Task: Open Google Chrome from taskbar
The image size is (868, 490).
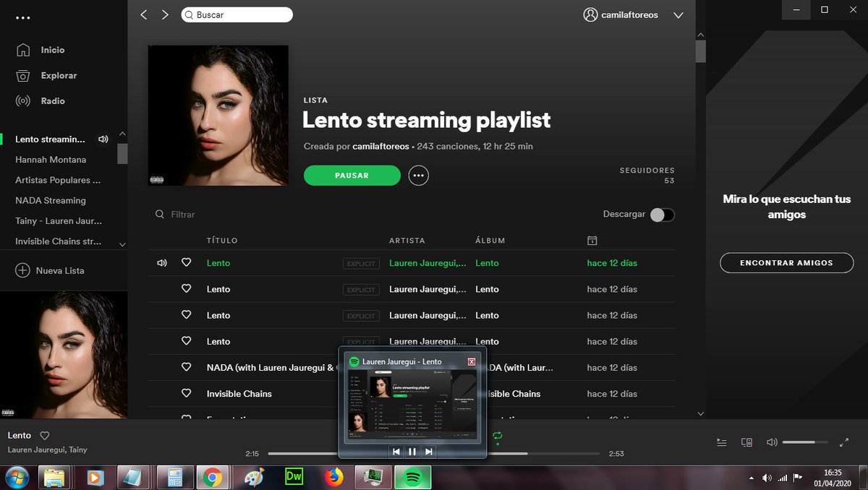Action: tap(212, 477)
